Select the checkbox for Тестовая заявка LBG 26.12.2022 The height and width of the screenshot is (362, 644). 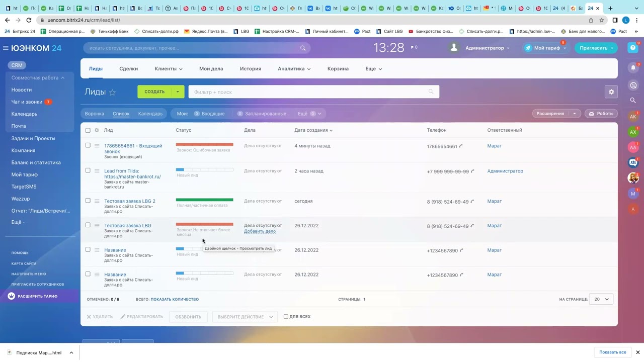88,225
